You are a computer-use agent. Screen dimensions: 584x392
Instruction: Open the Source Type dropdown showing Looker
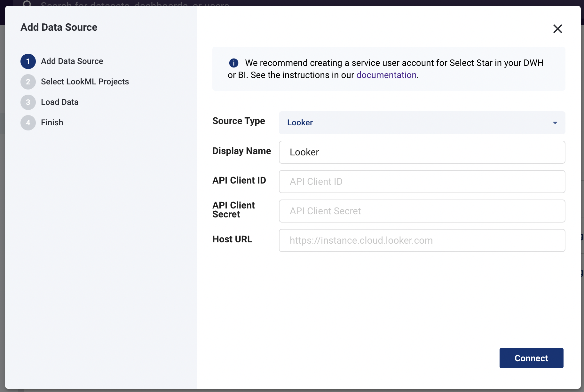point(422,123)
